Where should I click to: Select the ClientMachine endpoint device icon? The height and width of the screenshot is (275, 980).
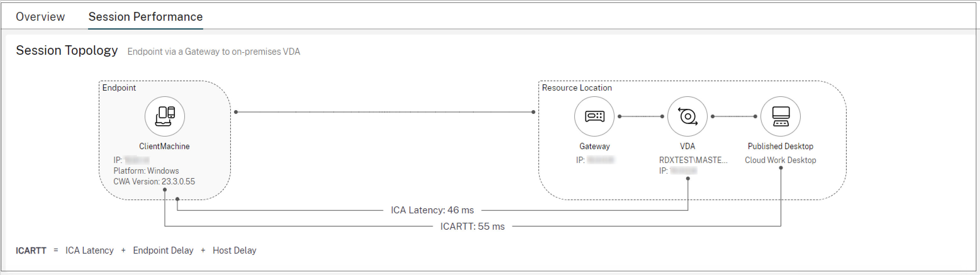tap(165, 116)
